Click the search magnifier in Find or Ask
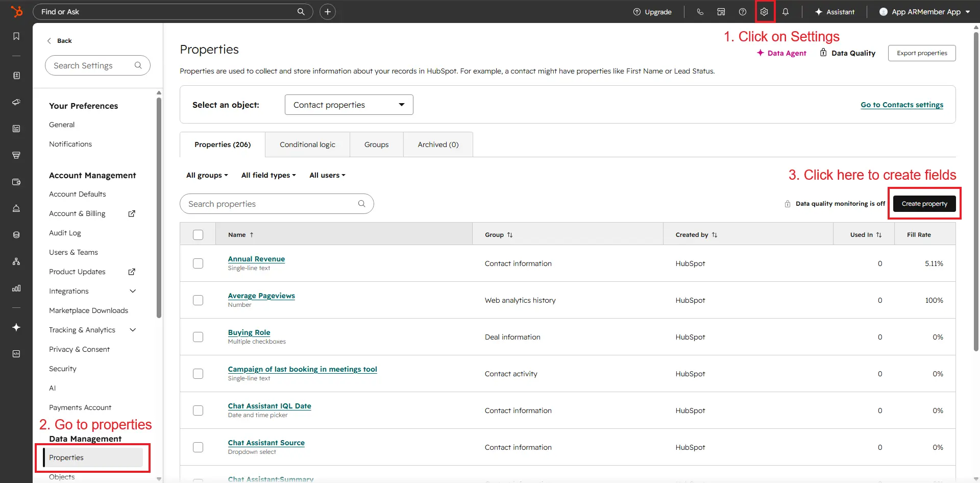Image resolution: width=980 pixels, height=483 pixels. (x=301, y=12)
